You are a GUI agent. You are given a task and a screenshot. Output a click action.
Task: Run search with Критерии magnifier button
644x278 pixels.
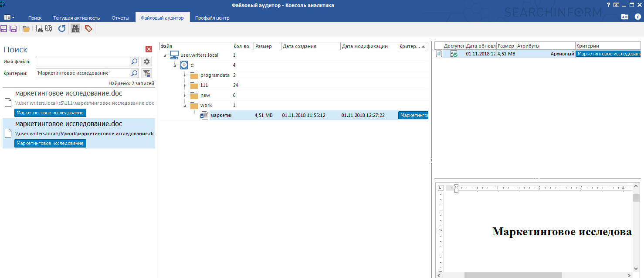[135, 73]
